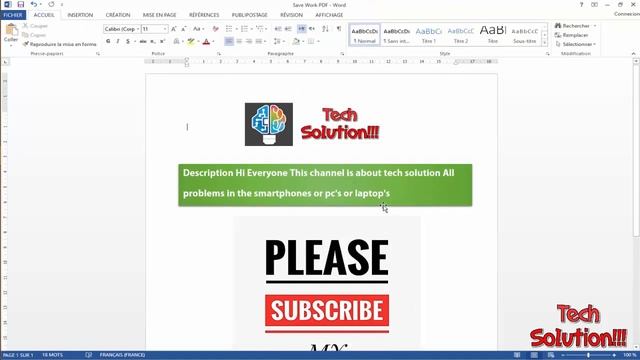Switch to the INSERTION tab
The height and width of the screenshot is (360, 640).
pos(80,15)
